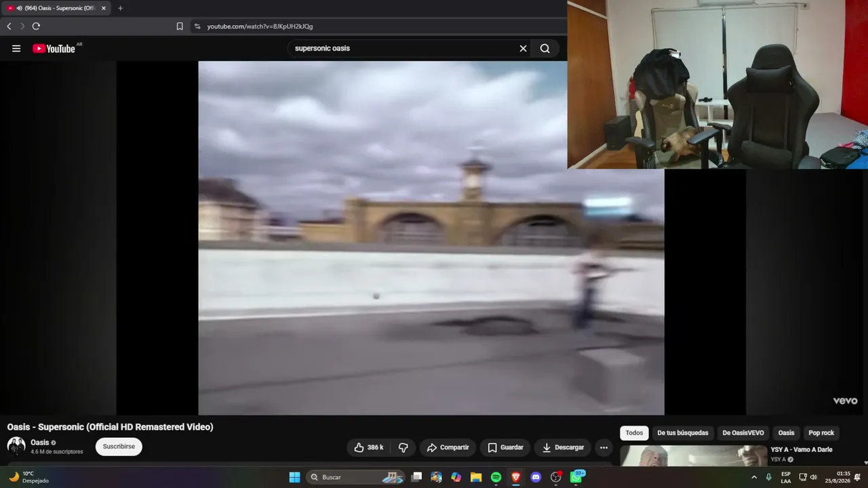The height and width of the screenshot is (488, 868).
Task: Dislike the video
Action: pos(403,447)
